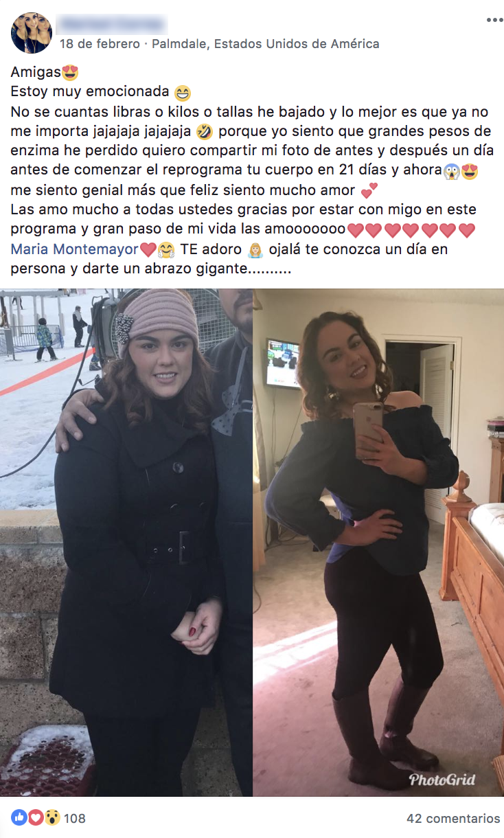Open the '18 de febrero' post date
The height and width of the screenshot is (838, 504).
[x=99, y=44]
